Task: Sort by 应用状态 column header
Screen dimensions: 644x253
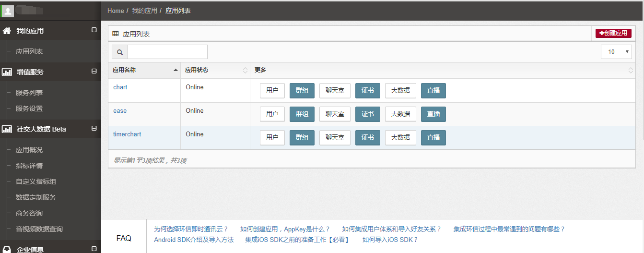Action: 215,70
